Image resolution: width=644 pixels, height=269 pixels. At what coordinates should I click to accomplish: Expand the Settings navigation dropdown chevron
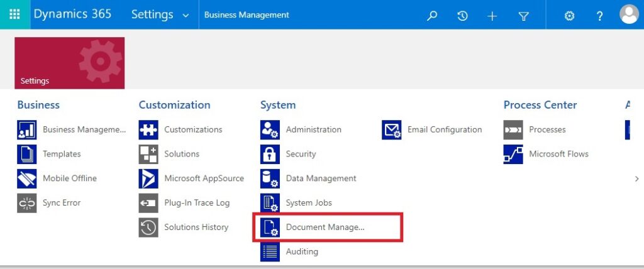186,16
